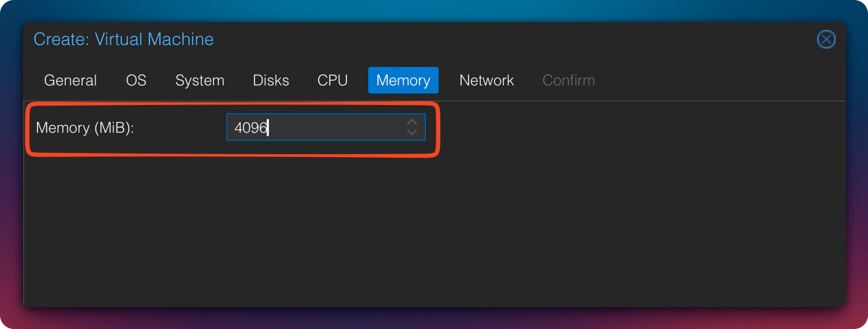
Task: Decrease memory with the down arrow
Action: 411,132
